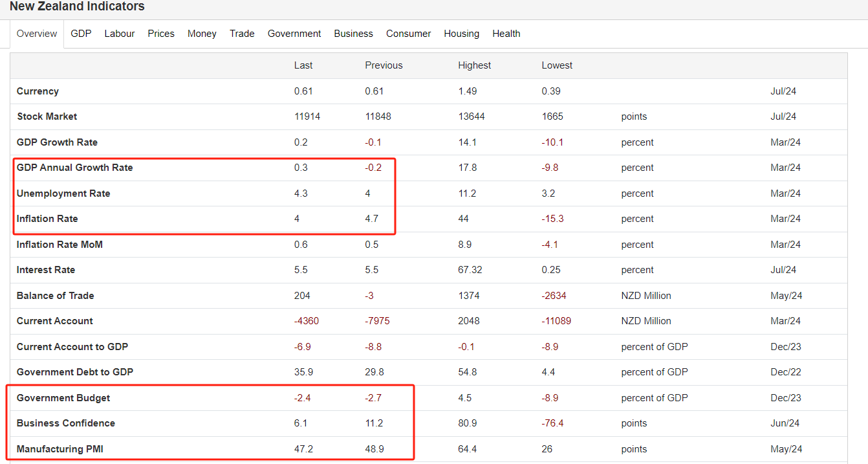This screenshot has width=868, height=464.
Task: Switch to the Government tab
Action: tap(294, 34)
